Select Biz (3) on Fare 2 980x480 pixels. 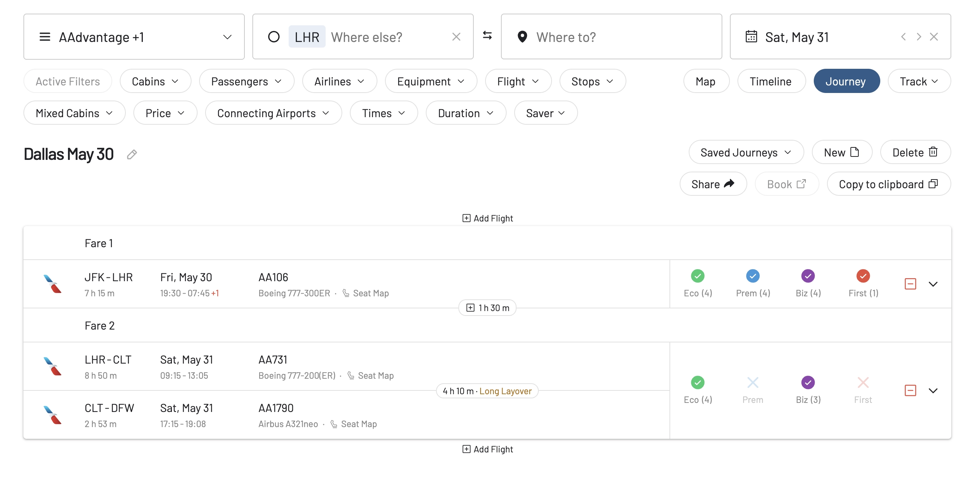coord(808,389)
